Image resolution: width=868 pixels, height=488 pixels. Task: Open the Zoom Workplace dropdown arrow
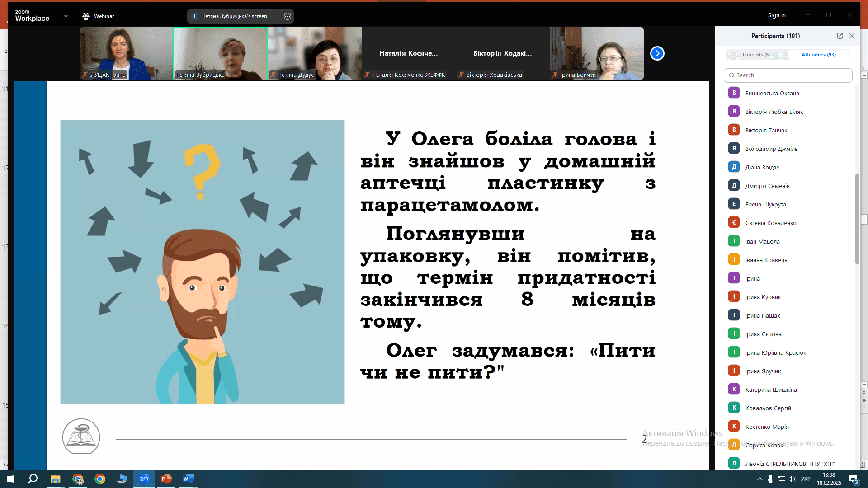[x=66, y=16]
